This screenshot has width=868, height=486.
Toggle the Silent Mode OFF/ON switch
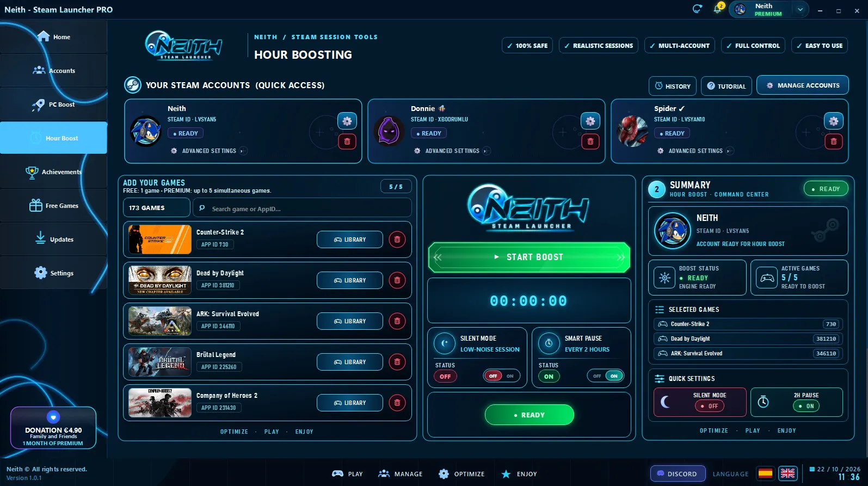coord(501,376)
